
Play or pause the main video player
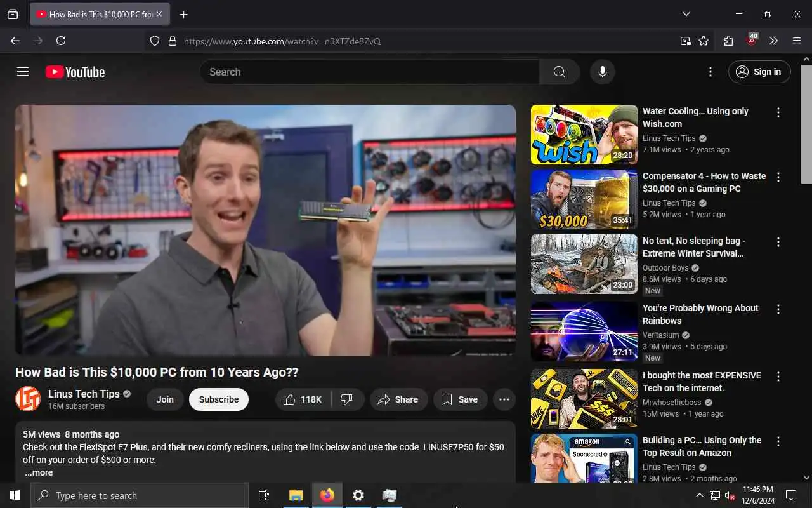tap(265, 230)
